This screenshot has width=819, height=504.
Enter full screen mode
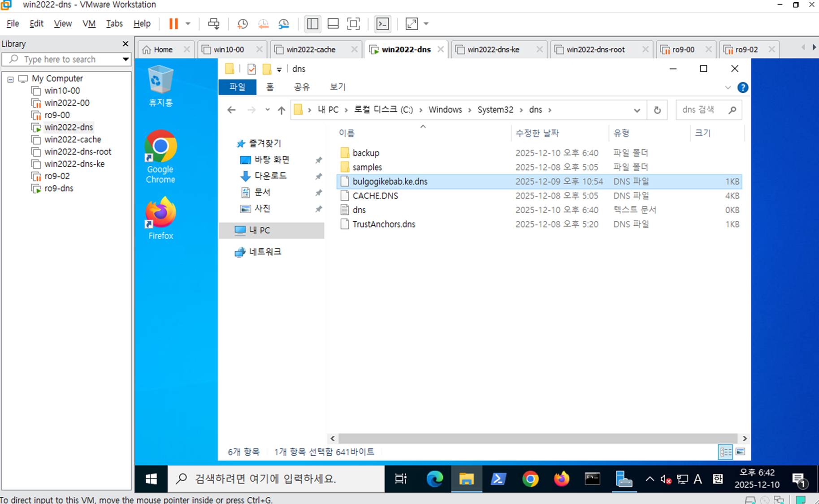(x=354, y=24)
